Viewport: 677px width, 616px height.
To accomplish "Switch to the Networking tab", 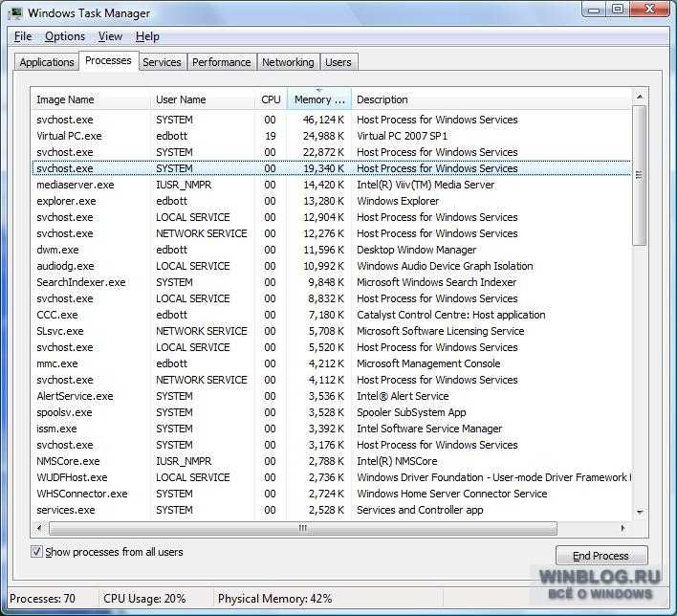I will (288, 62).
